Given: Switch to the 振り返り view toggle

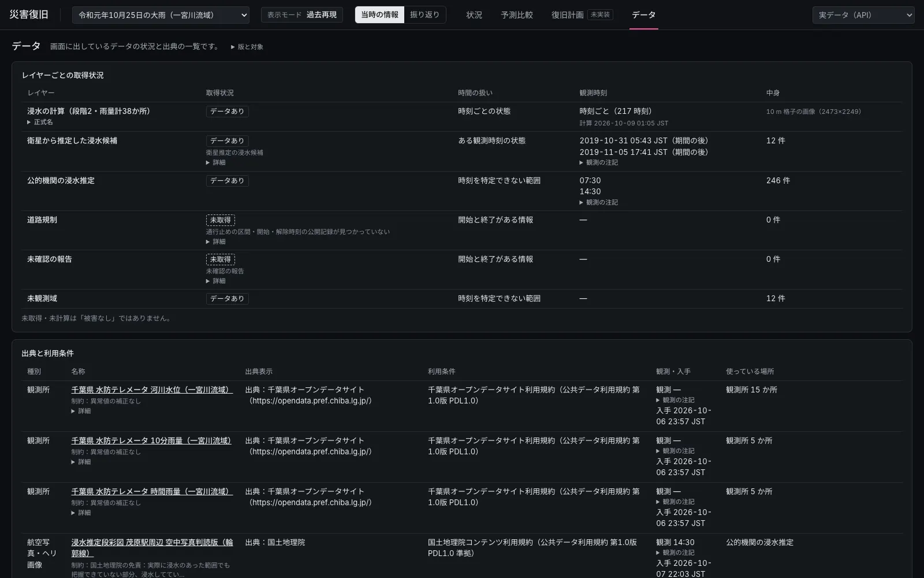Looking at the screenshot, I should click(x=424, y=15).
